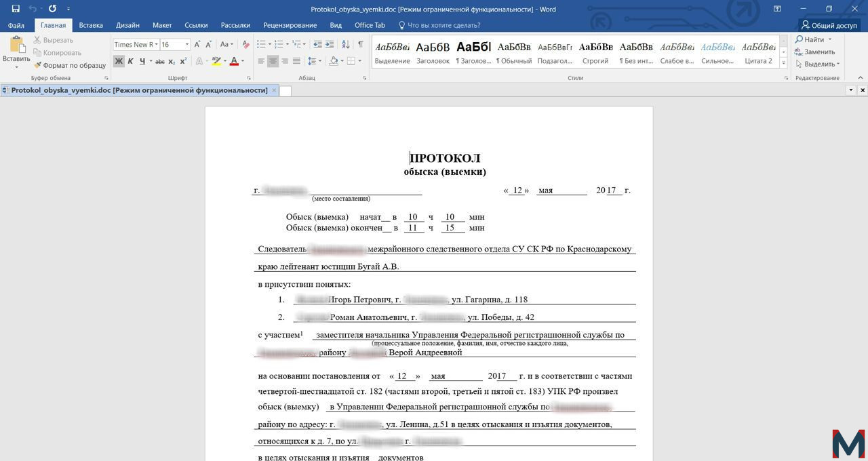The image size is (868, 461).
Task: Open the Файл menu
Action: (16, 25)
